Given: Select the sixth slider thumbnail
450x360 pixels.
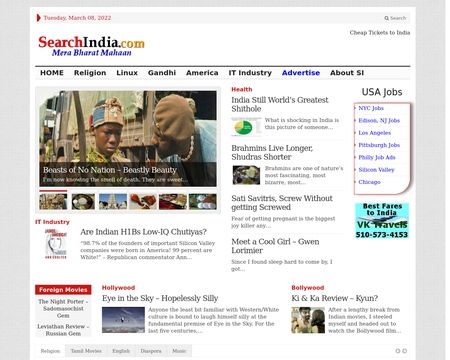Looking at the screenshot, I should 203,201.
